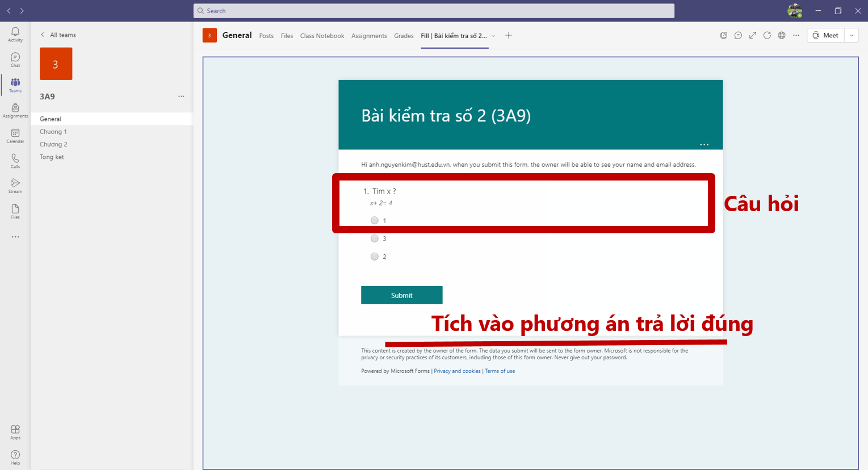The width and height of the screenshot is (868, 470).
Task: Select answer option 1
Action: click(375, 220)
